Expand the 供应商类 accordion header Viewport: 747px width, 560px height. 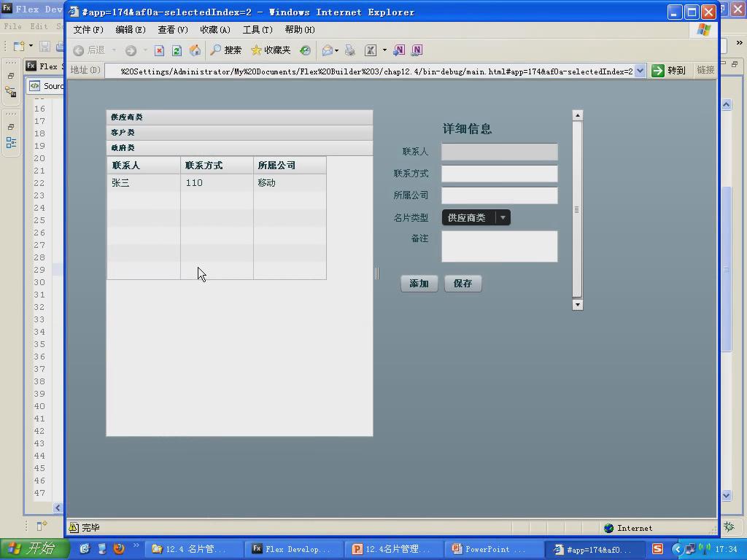coord(239,117)
